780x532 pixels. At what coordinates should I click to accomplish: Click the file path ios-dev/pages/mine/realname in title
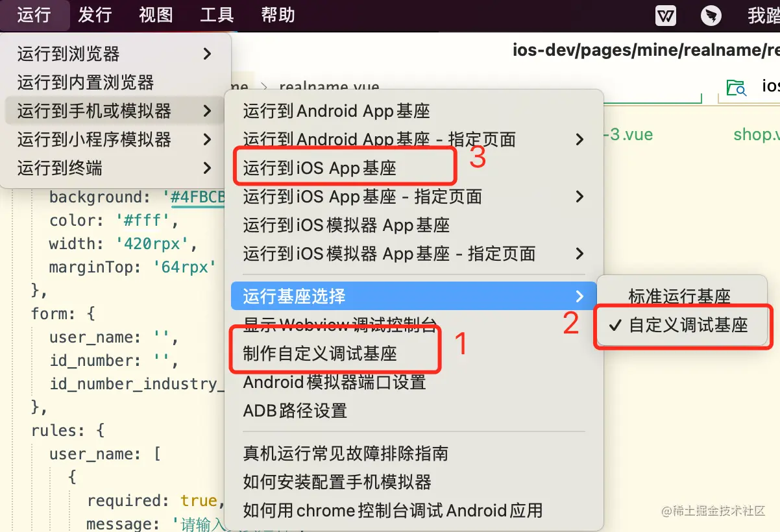coord(646,50)
